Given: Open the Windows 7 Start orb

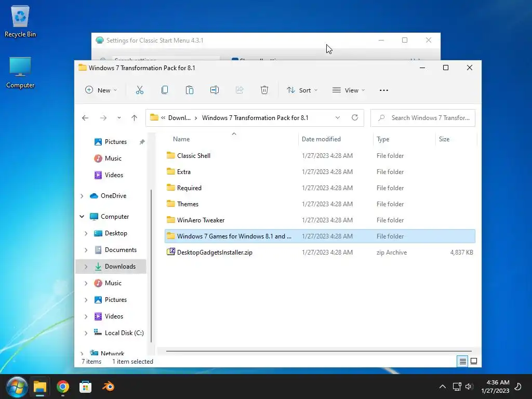Looking at the screenshot, I should 16,387.
